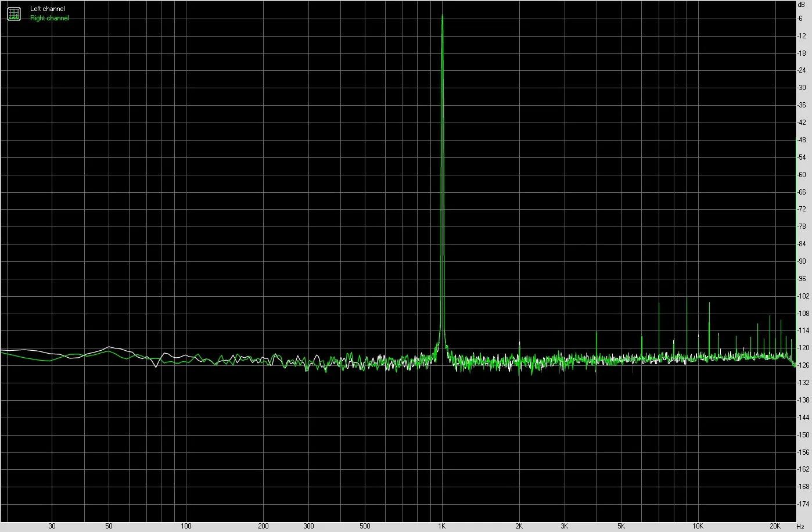This screenshot has width=812, height=532.
Task: Click the -54 dB axis label
Action: [802, 157]
